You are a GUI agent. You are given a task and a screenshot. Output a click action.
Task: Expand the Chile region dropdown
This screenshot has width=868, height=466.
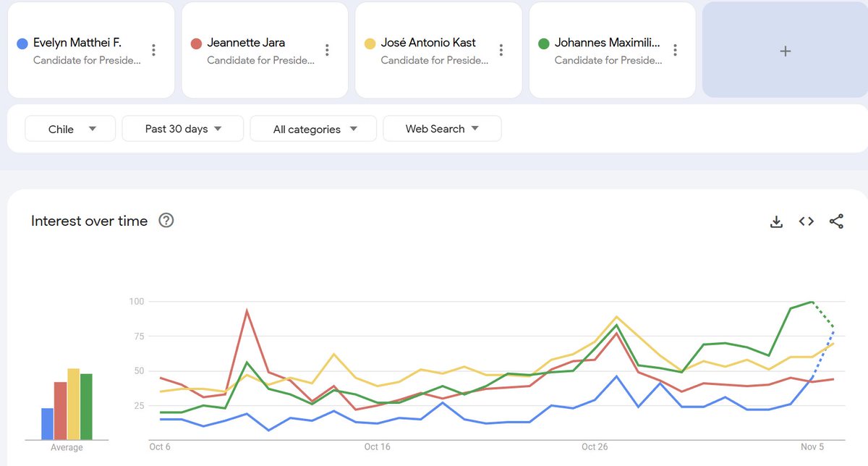click(70, 129)
